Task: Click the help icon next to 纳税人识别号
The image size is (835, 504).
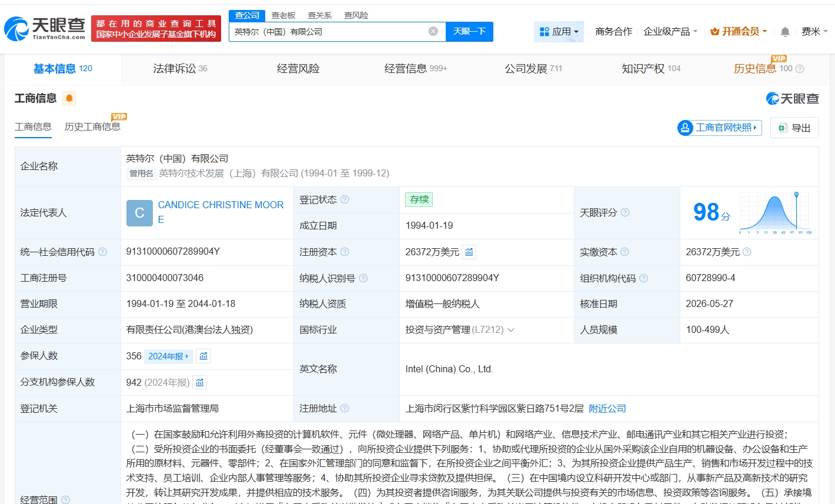Action: click(x=363, y=278)
